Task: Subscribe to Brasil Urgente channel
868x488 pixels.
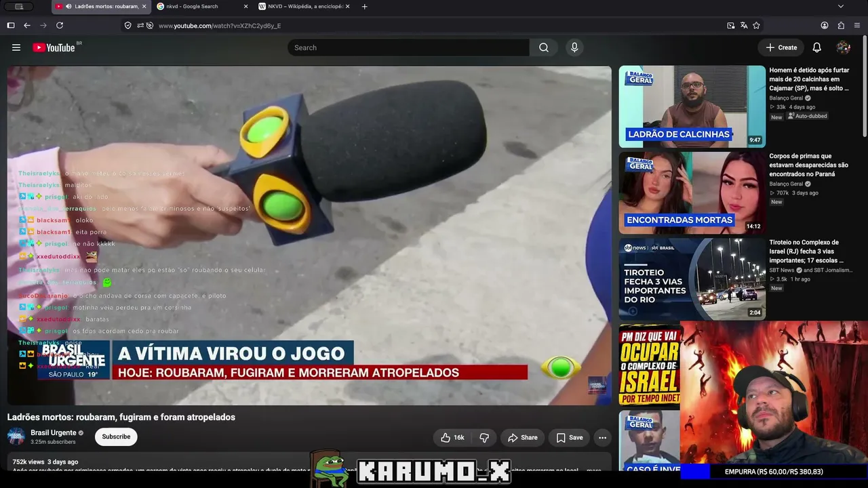Action: click(116, 437)
